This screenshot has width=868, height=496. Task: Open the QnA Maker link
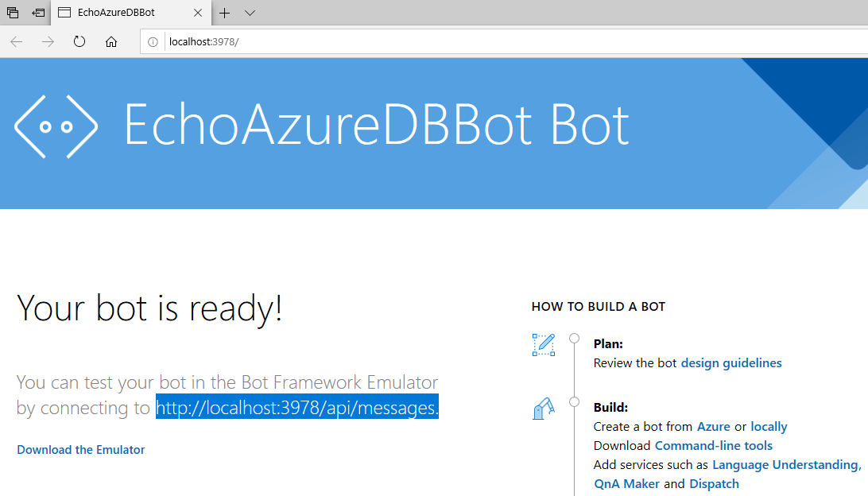click(626, 484)
